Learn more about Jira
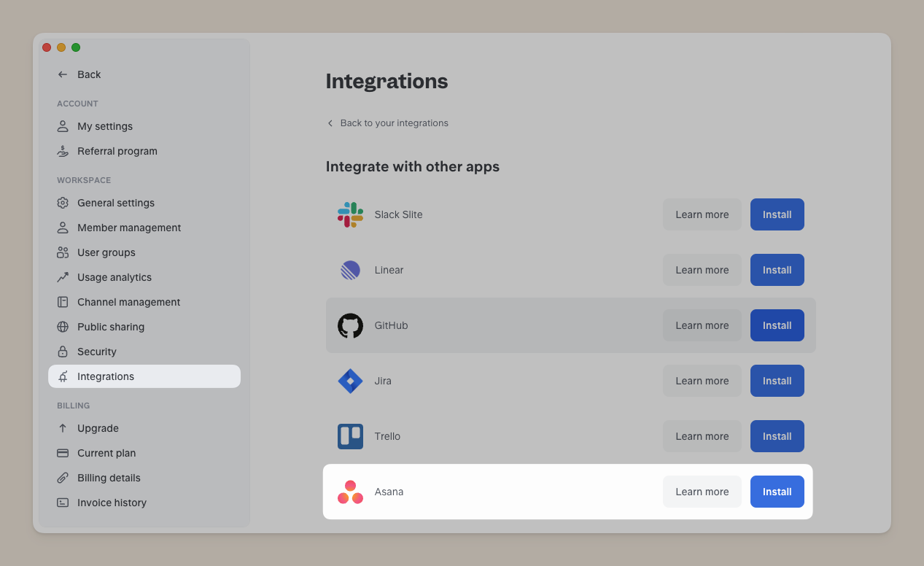 point(702,381)
